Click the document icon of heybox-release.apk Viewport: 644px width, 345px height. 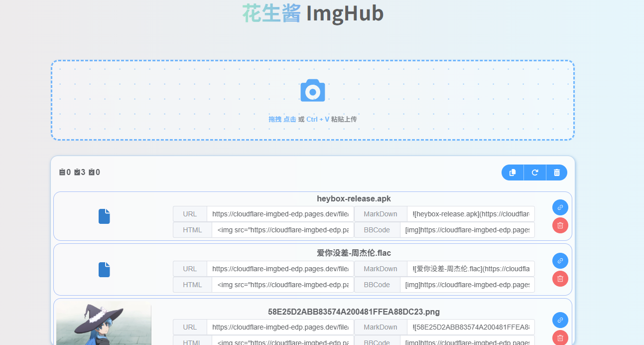104,216
